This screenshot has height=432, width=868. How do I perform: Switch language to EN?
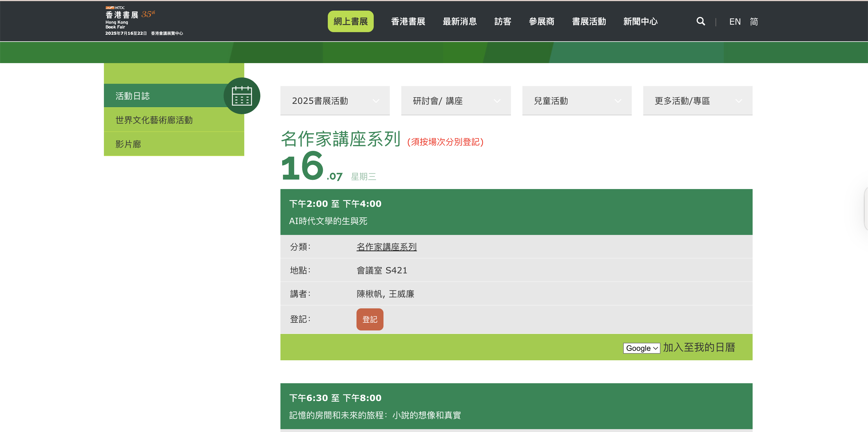point(735,22)
